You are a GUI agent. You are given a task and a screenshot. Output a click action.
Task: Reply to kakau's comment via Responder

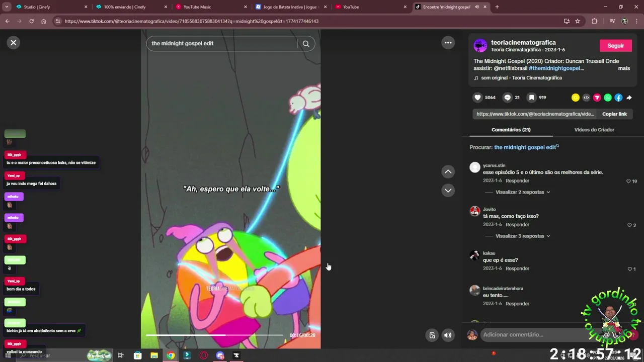point(517,268)
